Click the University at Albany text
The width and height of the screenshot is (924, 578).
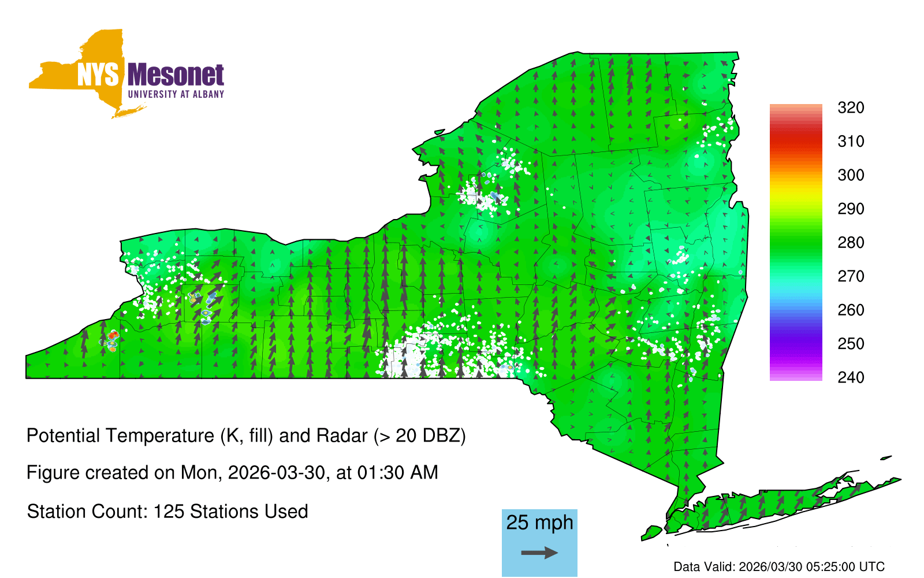pyautogui.click(x=176, y=94)
